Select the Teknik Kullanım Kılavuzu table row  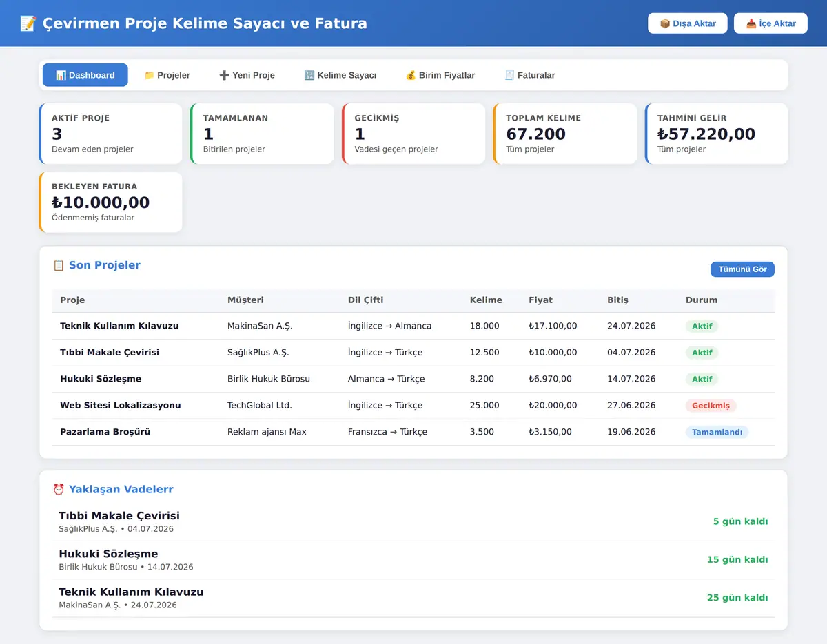[x=413, y=326]
